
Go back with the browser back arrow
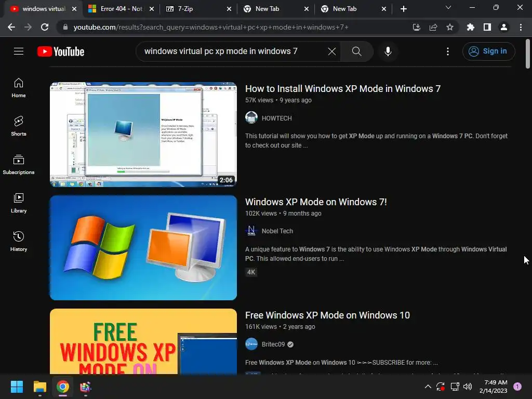11,27
